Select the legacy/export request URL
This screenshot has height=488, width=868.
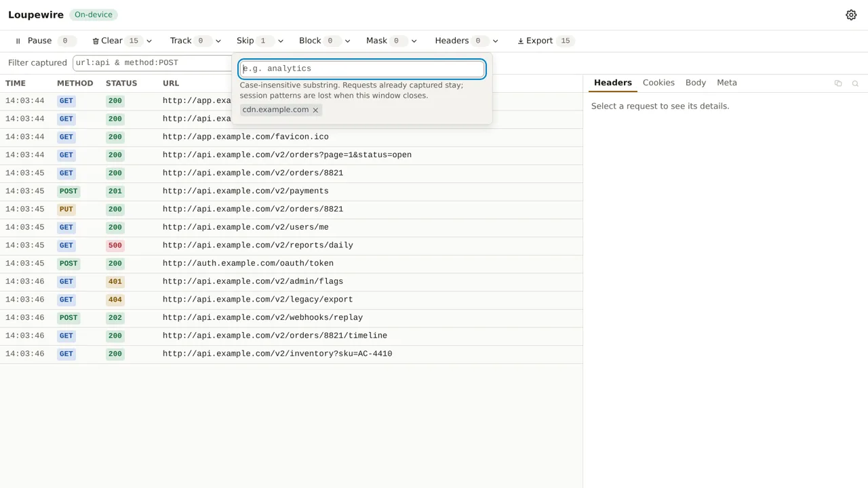[x=258, y=300]
